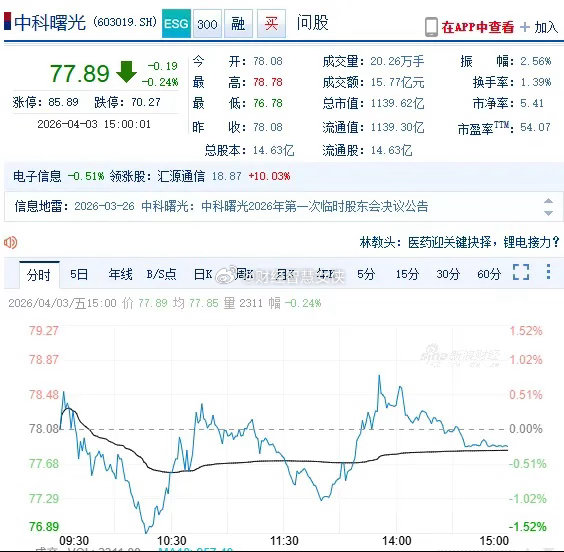
Task: Switch to the 年K chart tab
Action: [326, 275]
